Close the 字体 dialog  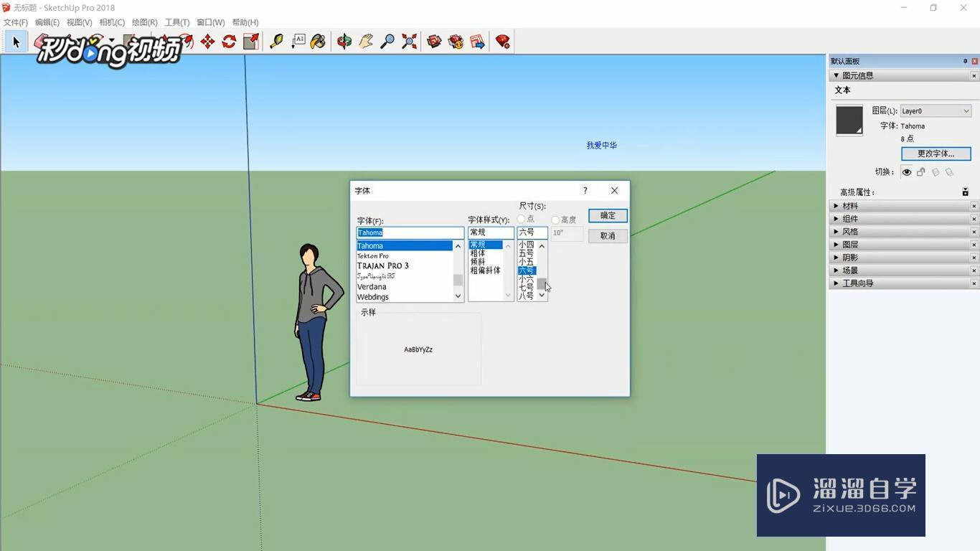point(614,190)
